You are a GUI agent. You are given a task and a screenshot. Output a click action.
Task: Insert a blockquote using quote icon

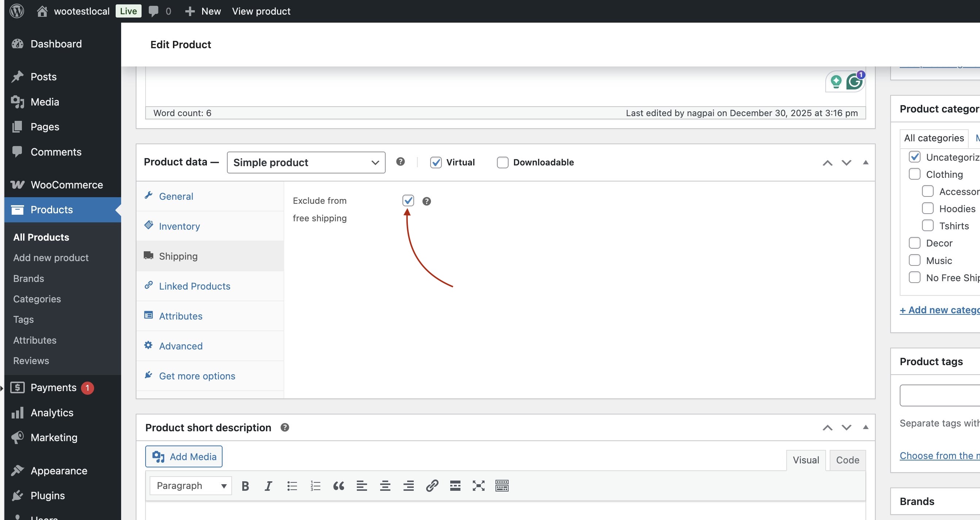click(338, 486)
